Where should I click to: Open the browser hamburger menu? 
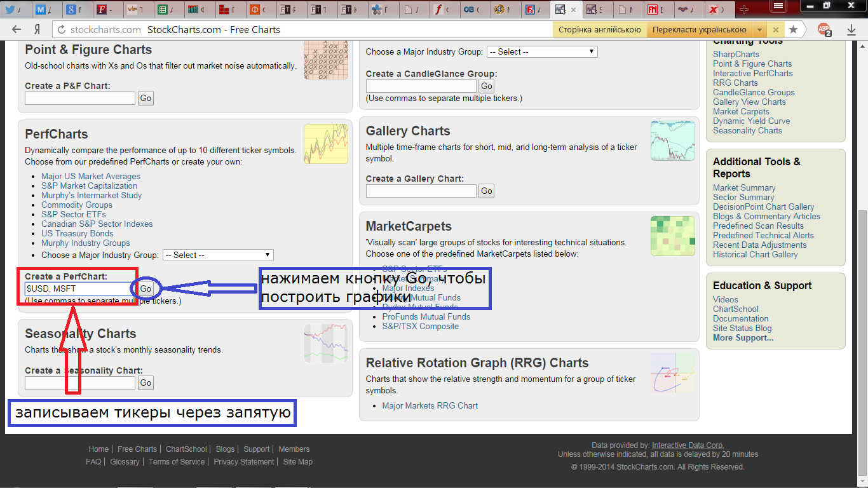point(776,6)
